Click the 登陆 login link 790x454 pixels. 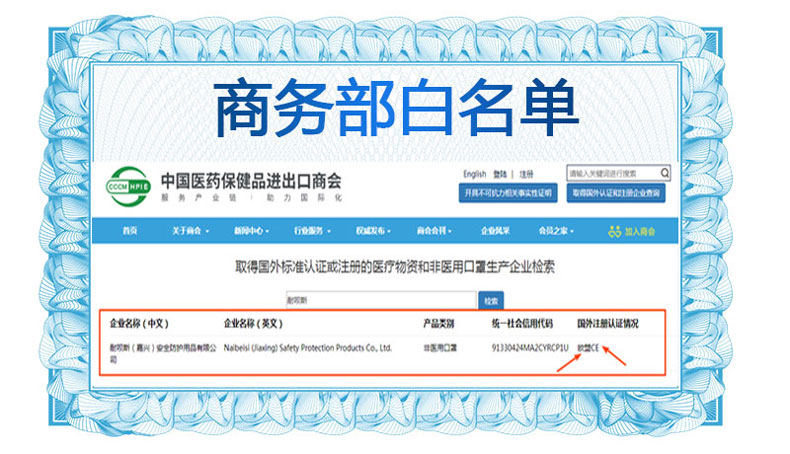click(x=500, y=174)
